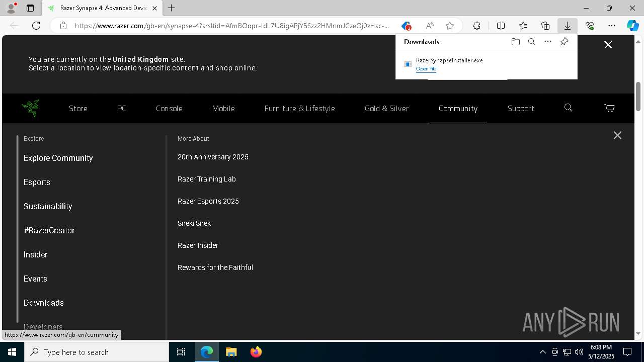Open the Console menu
Viewport: 644px width, 362px height.
(169, 108)
